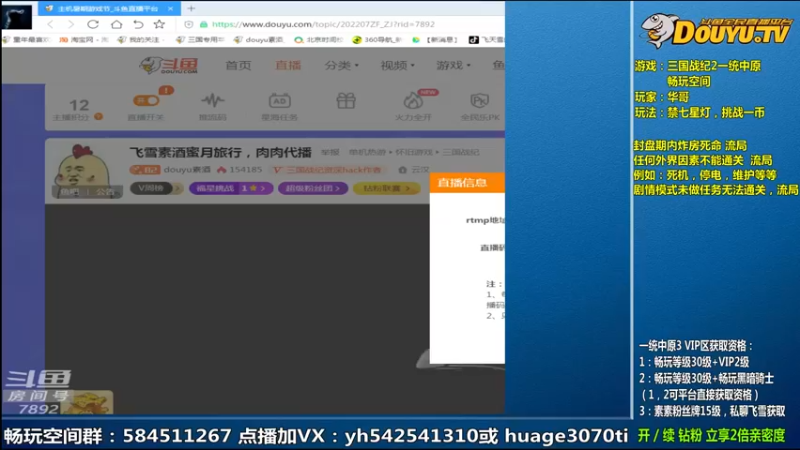800x450 pixels.
Task: Go back with the browser back arrow
Action: click(x=50, y=24)
